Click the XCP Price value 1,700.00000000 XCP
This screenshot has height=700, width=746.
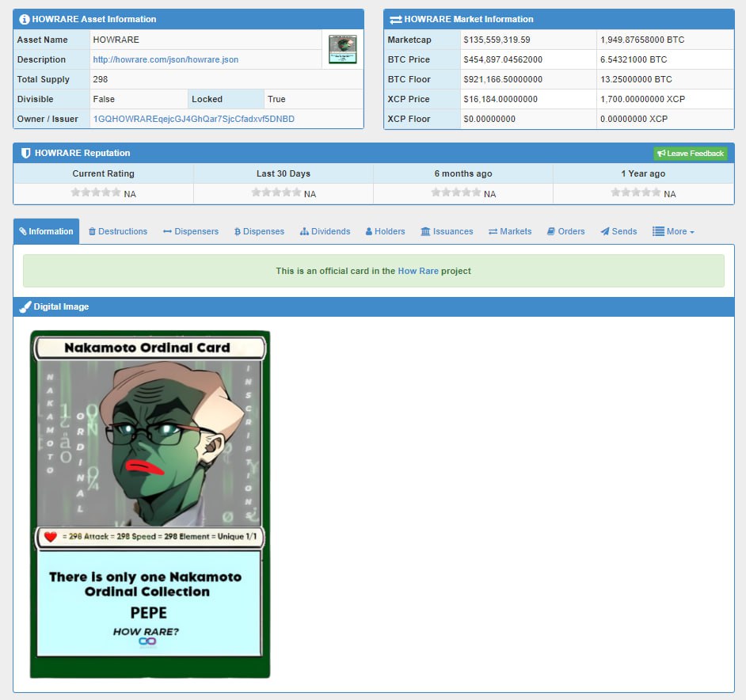point(642,99)
